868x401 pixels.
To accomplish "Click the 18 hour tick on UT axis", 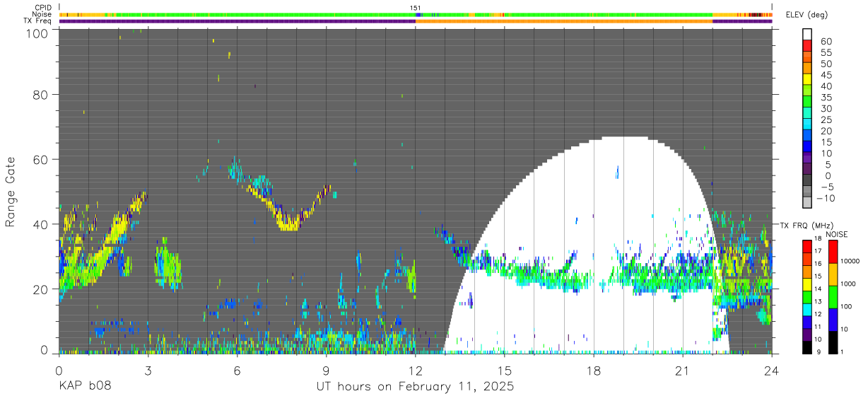I will (594, 370).
